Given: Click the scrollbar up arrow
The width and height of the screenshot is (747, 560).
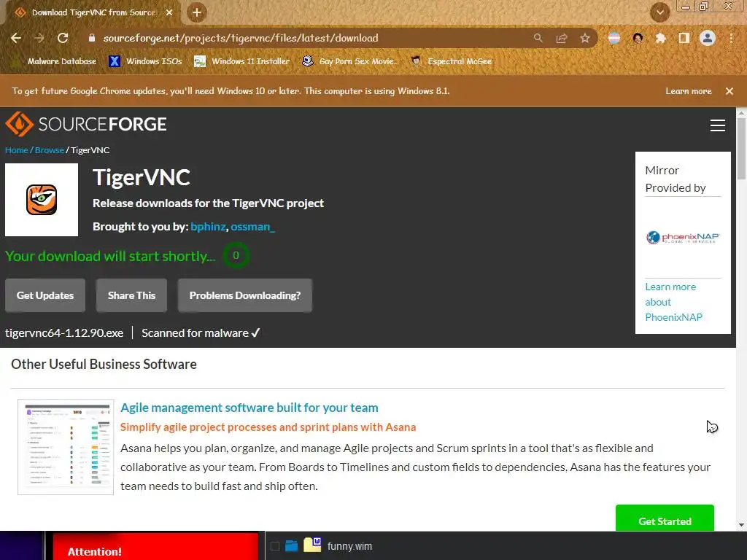Looking at the screenshot, I should tap(741, 113).
